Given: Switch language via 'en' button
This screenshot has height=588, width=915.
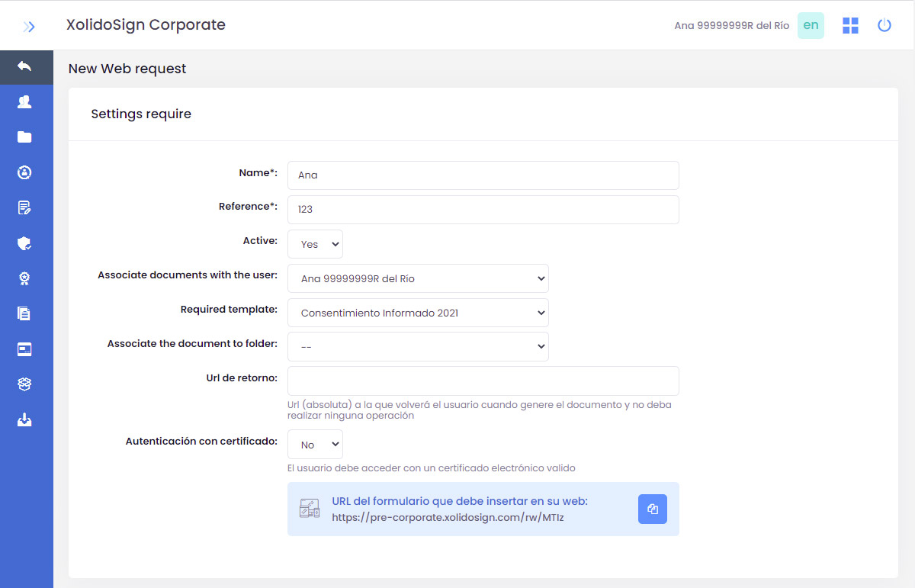Looking at the screenshot, I should 811,25.
